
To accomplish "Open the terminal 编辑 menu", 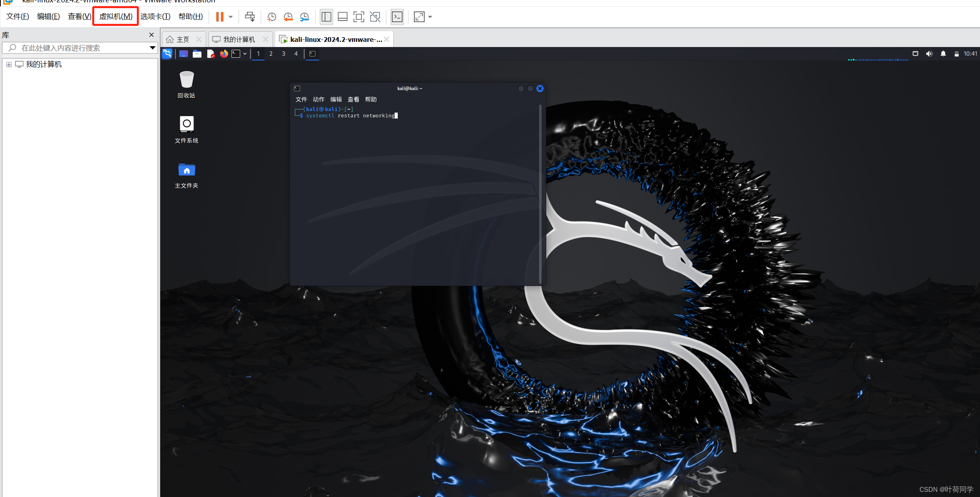I will pos(336,100).
